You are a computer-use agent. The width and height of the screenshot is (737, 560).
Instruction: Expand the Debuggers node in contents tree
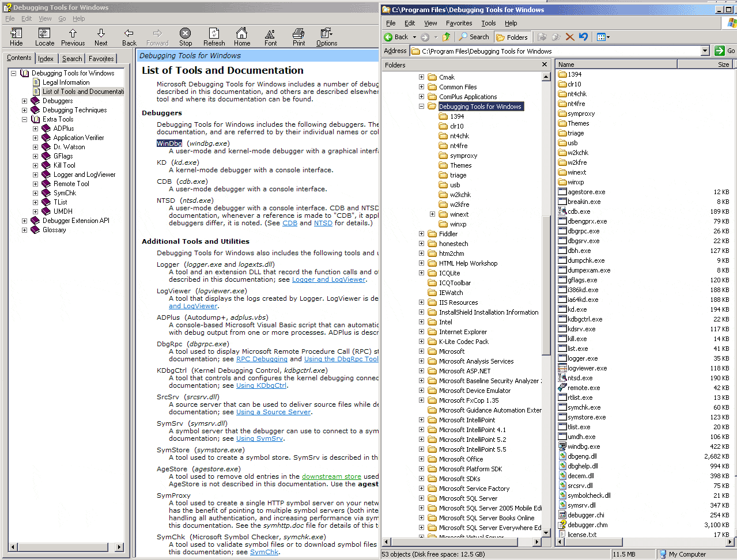(x=24, y=101)
